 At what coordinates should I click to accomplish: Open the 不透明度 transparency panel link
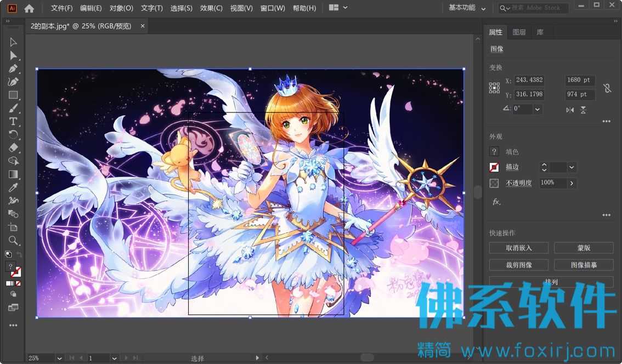[x=518, y=183]
